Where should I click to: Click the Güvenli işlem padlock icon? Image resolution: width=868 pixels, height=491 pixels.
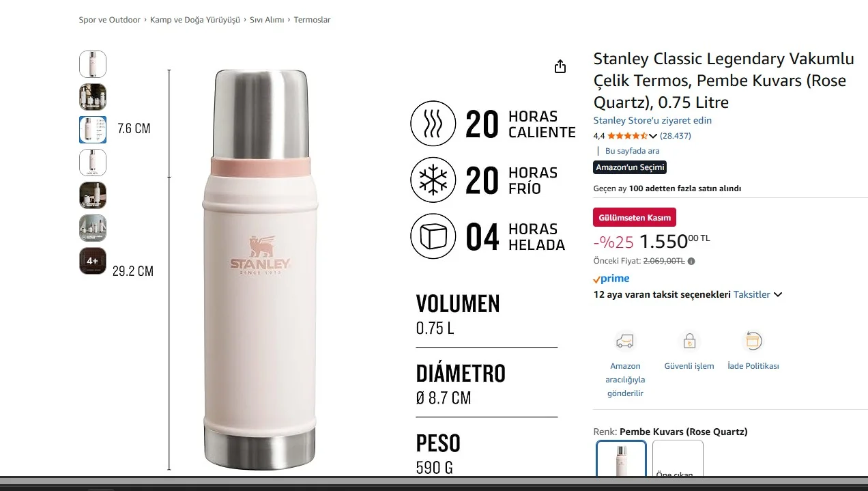click(689, 341)
